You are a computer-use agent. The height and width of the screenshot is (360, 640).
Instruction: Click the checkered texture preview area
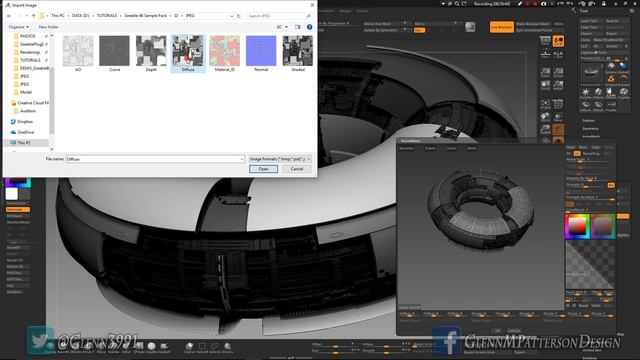coord(590,264)
